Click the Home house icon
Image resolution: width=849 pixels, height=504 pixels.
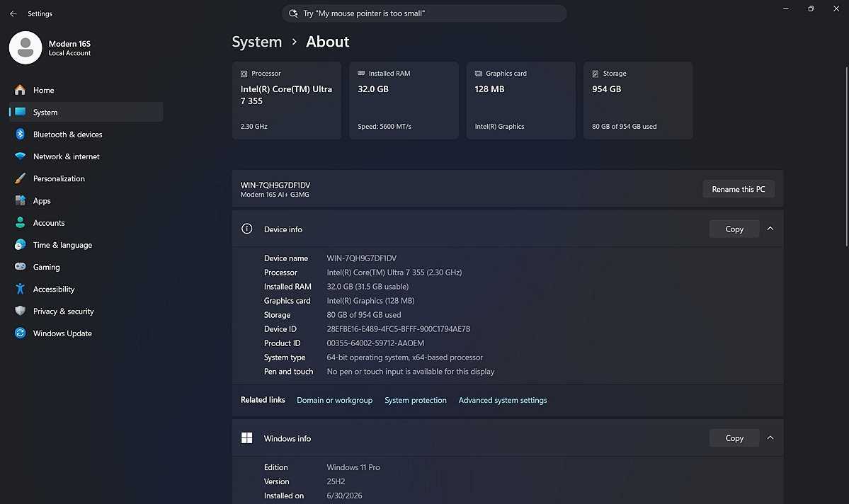(x=20, y=90)
